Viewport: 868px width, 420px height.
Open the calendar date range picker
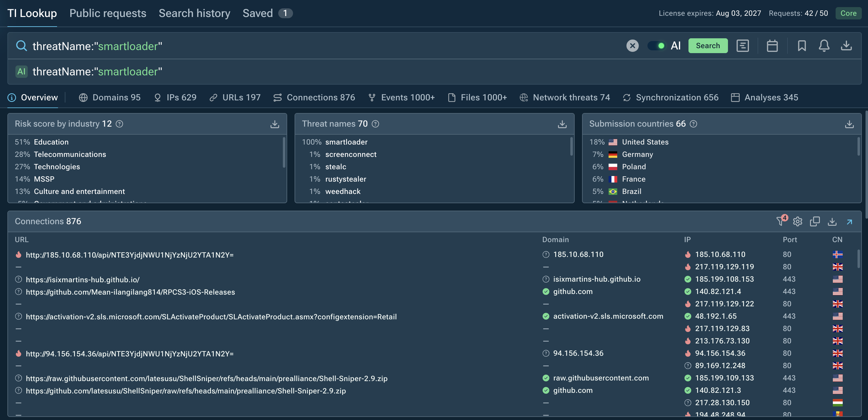772,45
